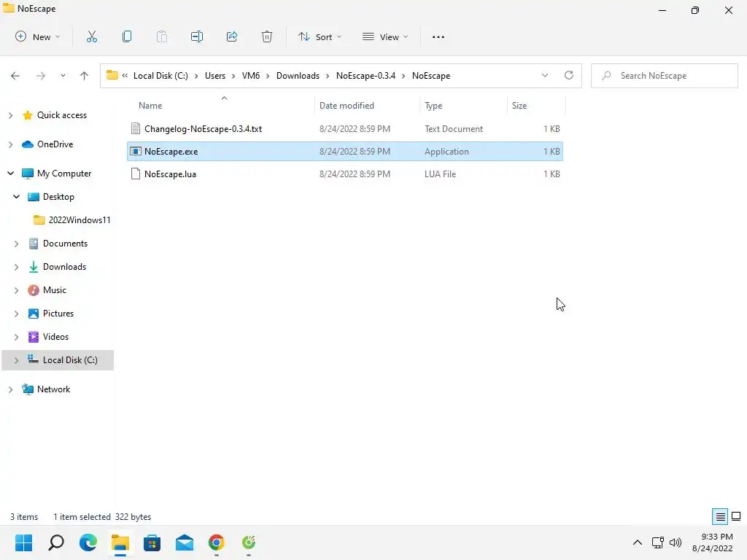Expand the Local Disk (C:) node
747x560 pixels.
16,360
